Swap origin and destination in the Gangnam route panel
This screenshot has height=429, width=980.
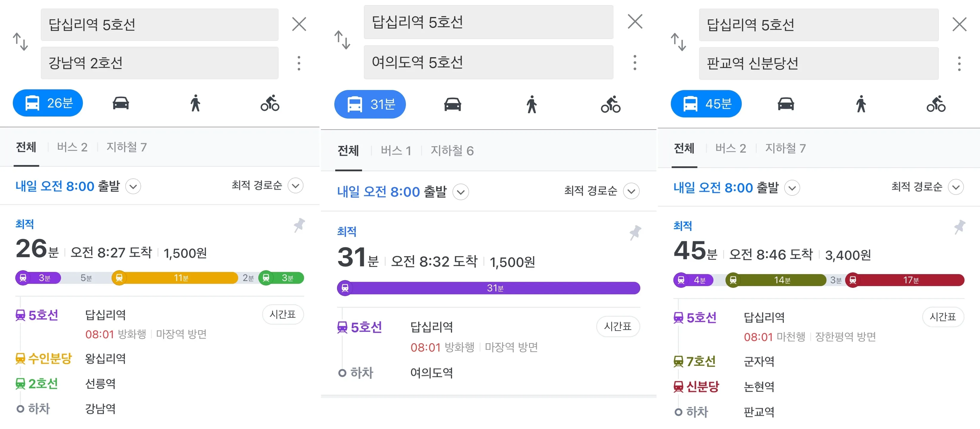[21, 42]
